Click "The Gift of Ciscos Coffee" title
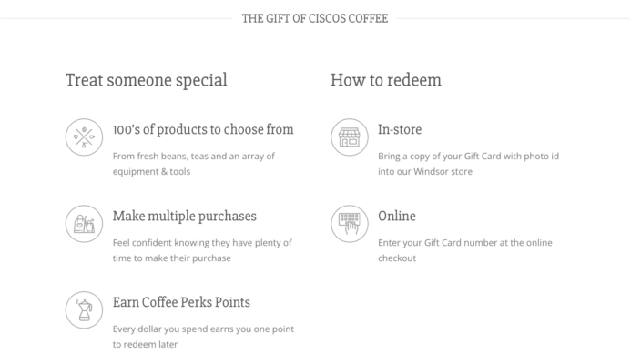Image resolution: width=631 pixels, height=364 pixels. [x=315, y=18]
